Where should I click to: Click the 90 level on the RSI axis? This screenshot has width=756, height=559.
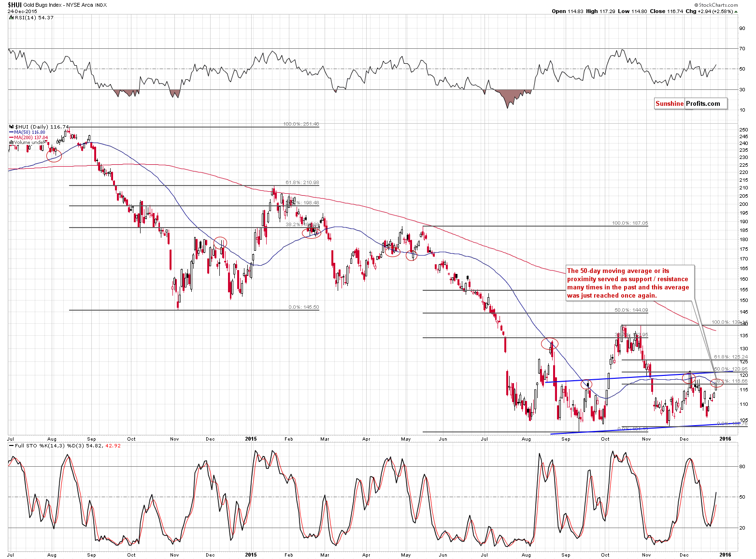(x=742, y=28)
